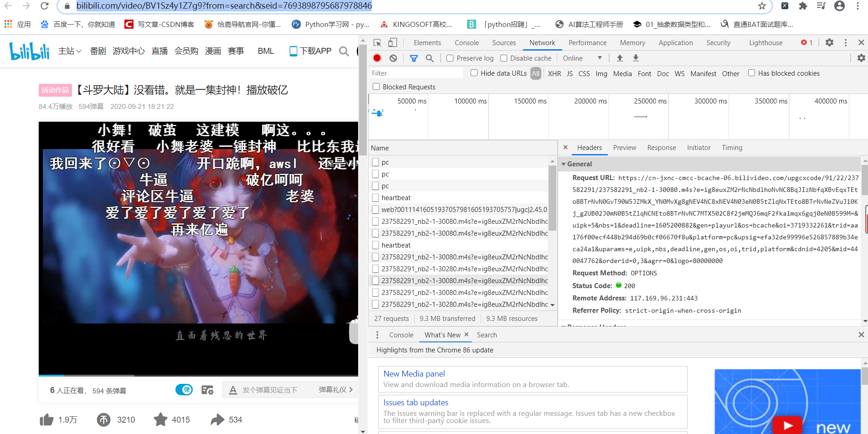Filter requests by XHR type
The image size is (868, 434).
click(x=554, y=73)
